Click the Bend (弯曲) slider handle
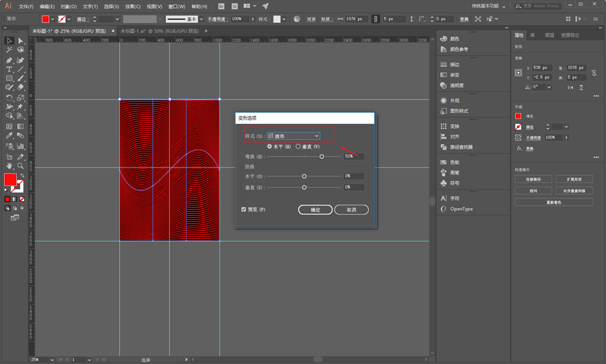606x364 pixels. [x=322, y=156]
